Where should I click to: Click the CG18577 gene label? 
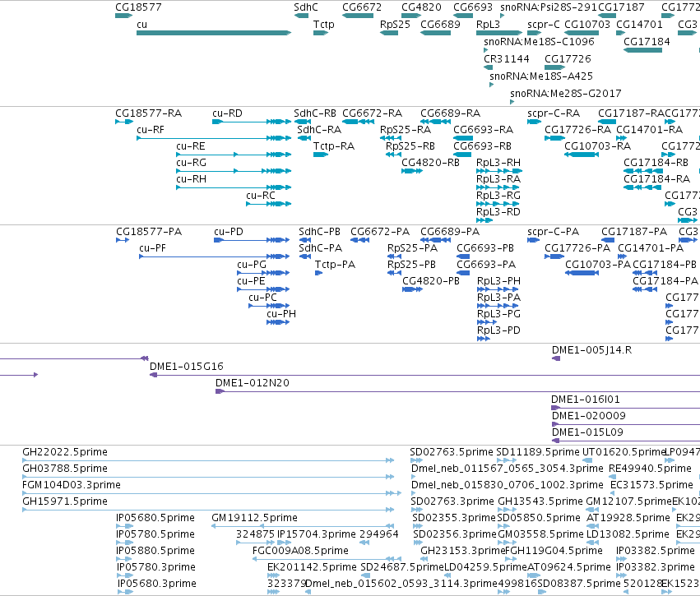tap(138, 7)
